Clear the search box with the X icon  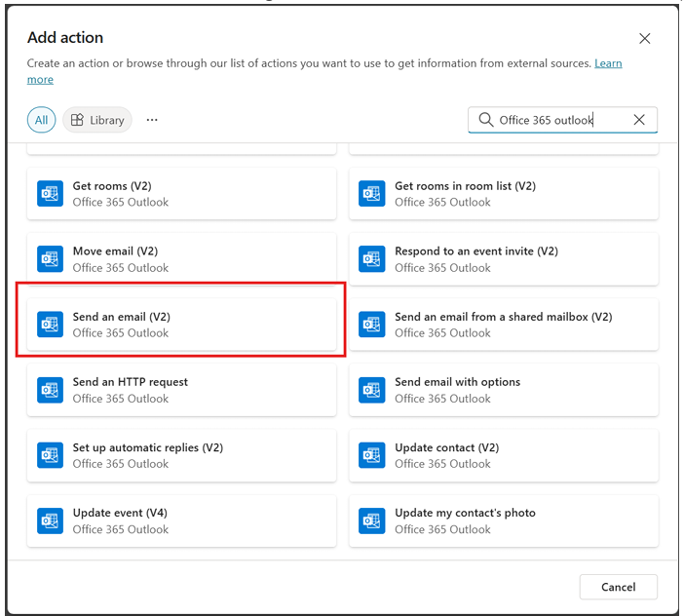(639, 120)
